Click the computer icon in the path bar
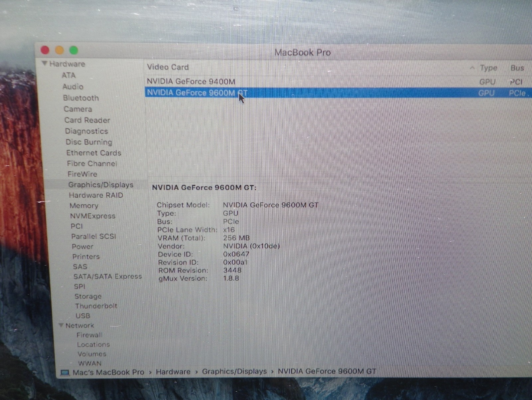532x400 pixels. pyautogui.click(x=65, y=372)
